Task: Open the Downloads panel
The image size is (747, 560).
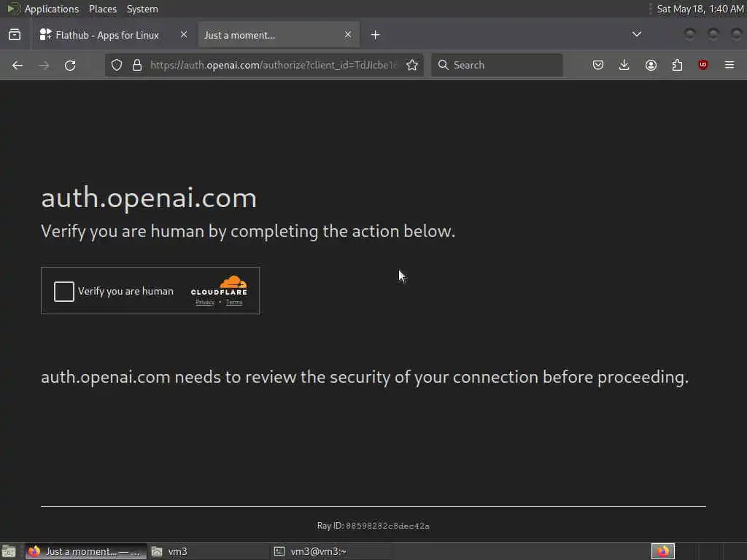Action: (x=624, y=65)
